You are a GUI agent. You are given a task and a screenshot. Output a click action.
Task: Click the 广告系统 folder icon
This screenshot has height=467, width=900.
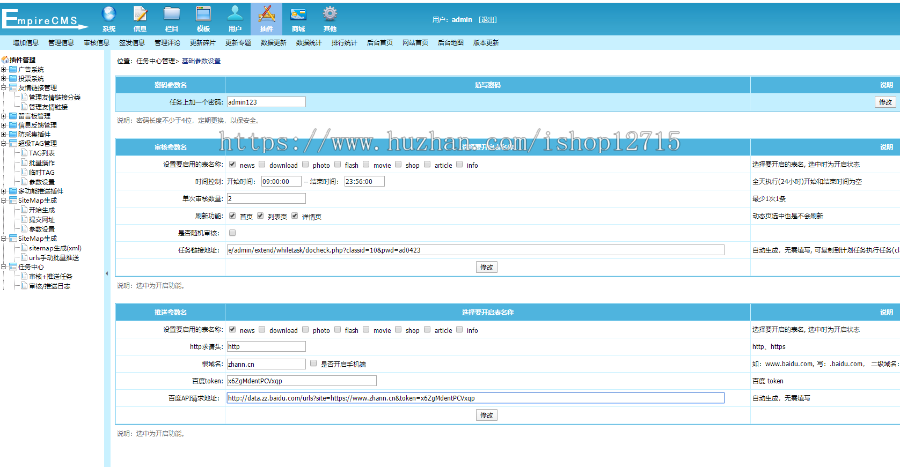[x=13, y=69]
